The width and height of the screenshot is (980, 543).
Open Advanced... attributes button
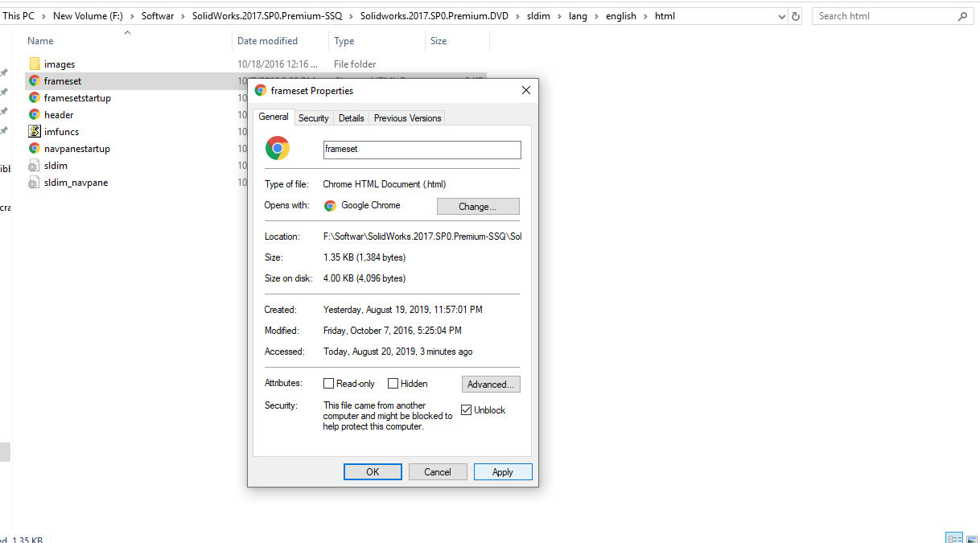(x=491, y=385)
